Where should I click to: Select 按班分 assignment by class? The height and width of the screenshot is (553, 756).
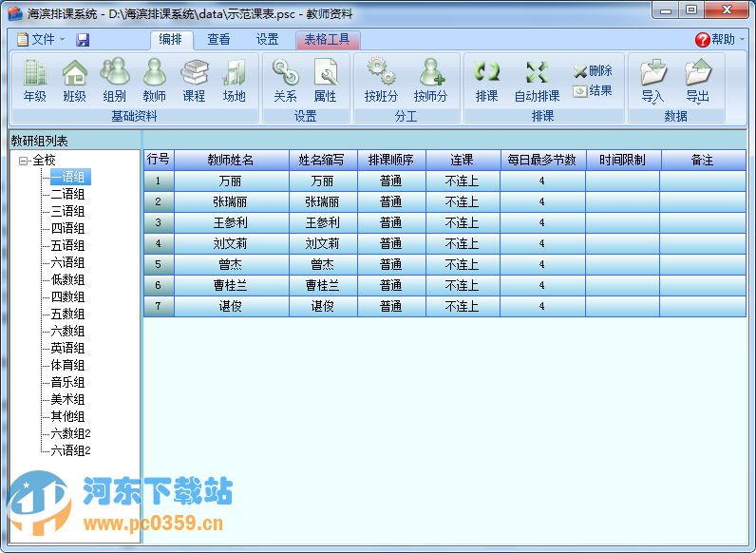click(381, 81)
